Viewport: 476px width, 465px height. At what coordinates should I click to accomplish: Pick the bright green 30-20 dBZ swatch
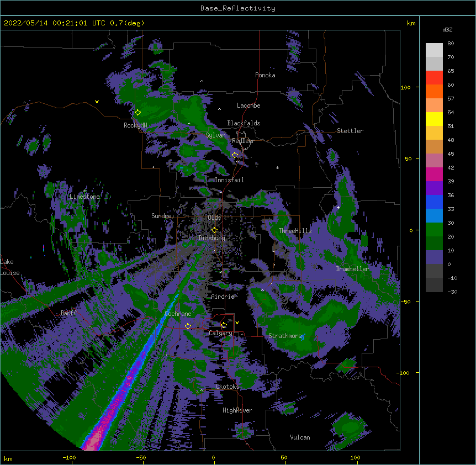tap(434, 230)
